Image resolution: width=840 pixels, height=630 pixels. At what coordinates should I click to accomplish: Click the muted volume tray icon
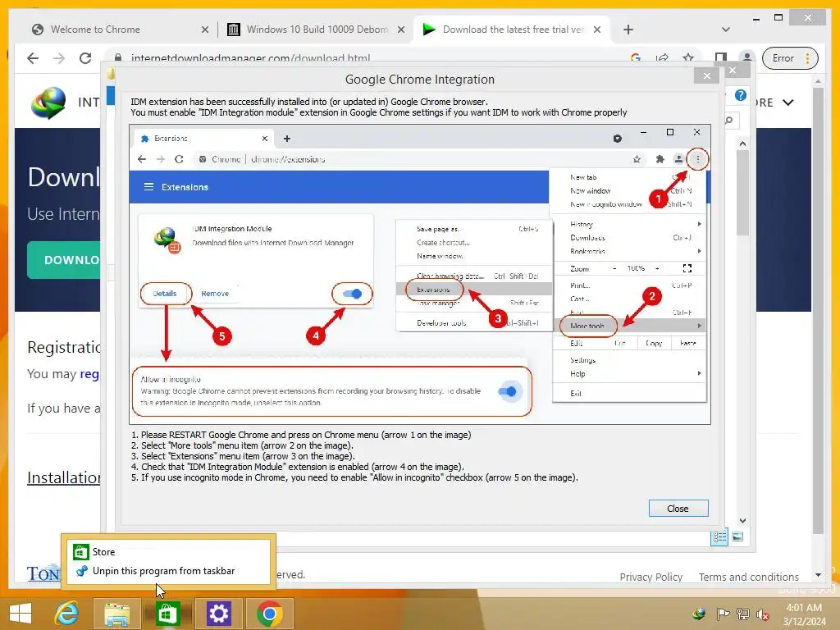[x=762, y=614]
